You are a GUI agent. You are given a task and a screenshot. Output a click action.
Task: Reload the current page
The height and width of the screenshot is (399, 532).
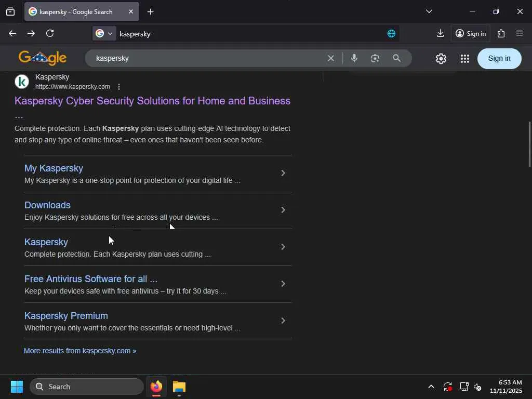coord(50,33)
